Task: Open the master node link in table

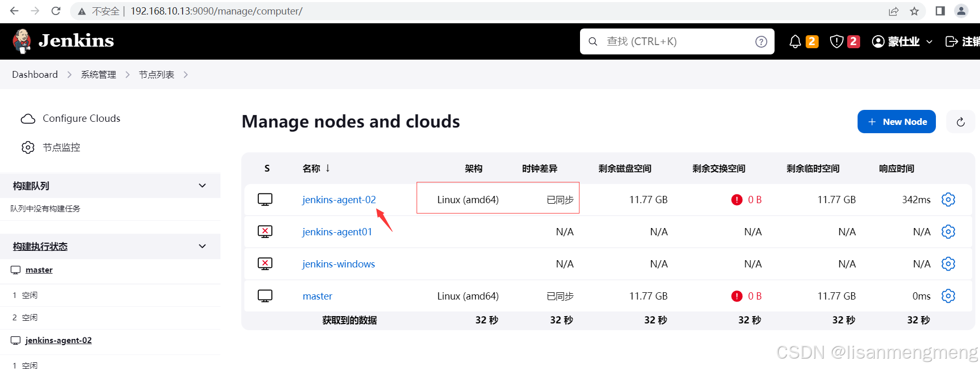Action: [318, 296]
